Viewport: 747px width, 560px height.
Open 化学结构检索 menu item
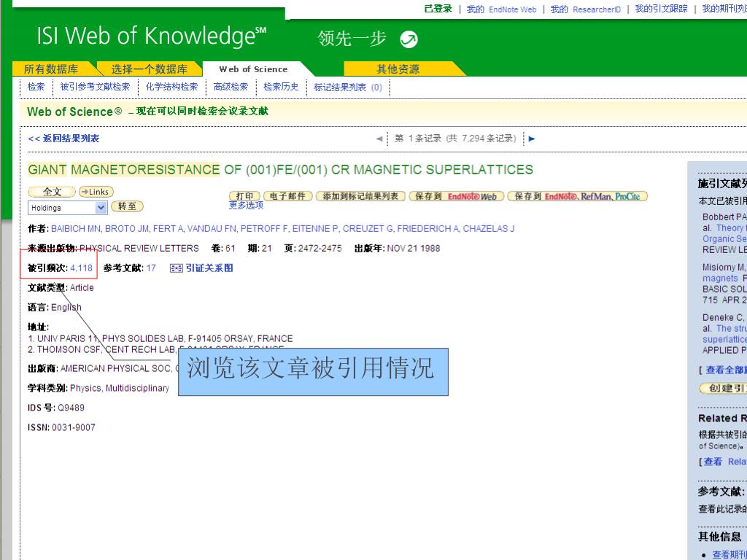coord(171,87)
